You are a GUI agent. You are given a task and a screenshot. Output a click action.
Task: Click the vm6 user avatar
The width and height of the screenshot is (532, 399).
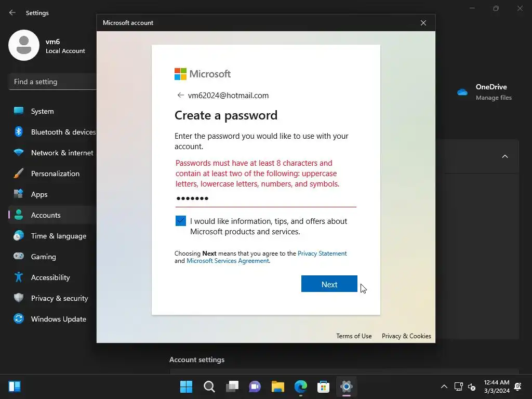tap(24, 45)
